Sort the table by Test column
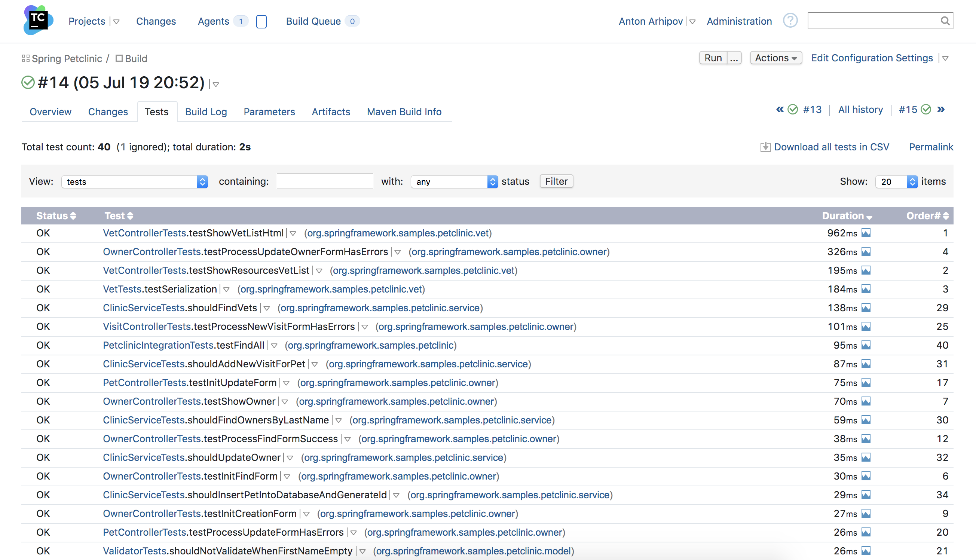The width and height of the screenshot is (976, 560). coord(119,216)
